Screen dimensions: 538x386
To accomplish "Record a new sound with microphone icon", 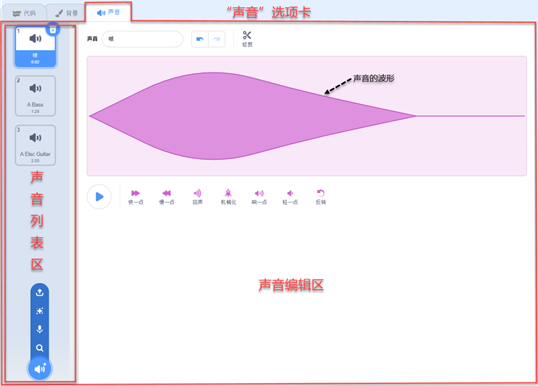I will pos(39,329).
